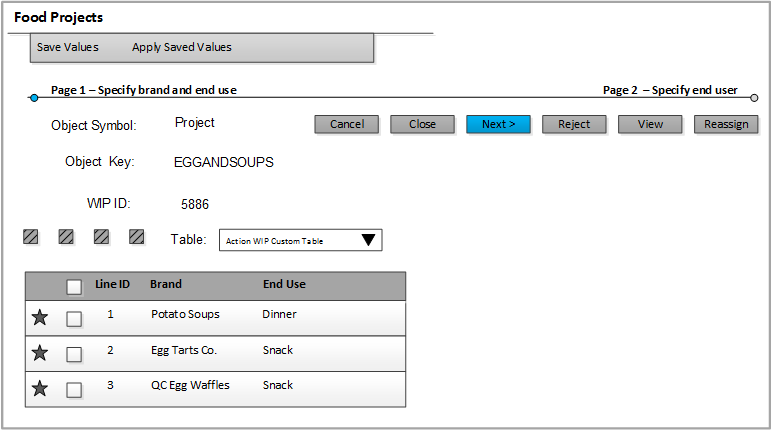Click the fourth hatched icon next to Table
Screen dimensions: 772x430
pyautogui.click(x=137, y=237)
